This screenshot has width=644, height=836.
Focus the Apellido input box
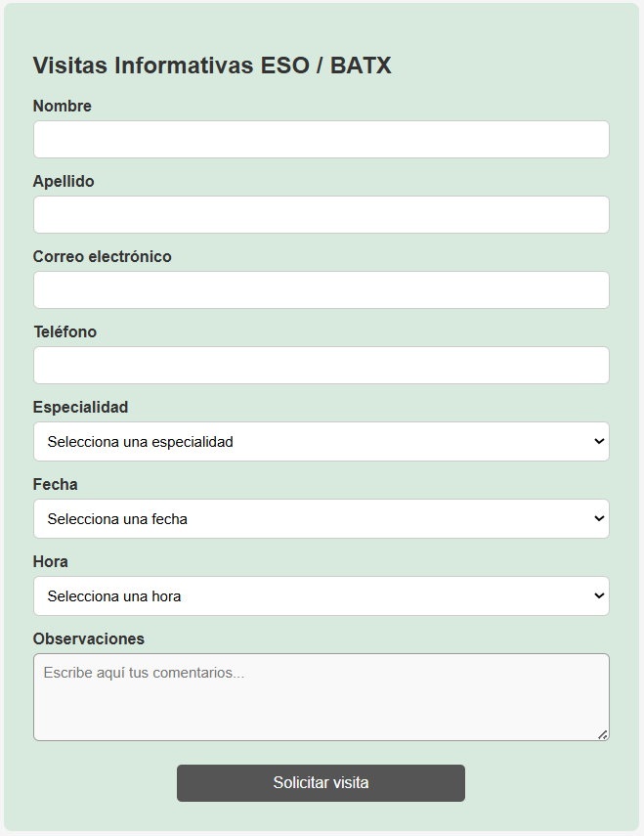coord(321,215)
